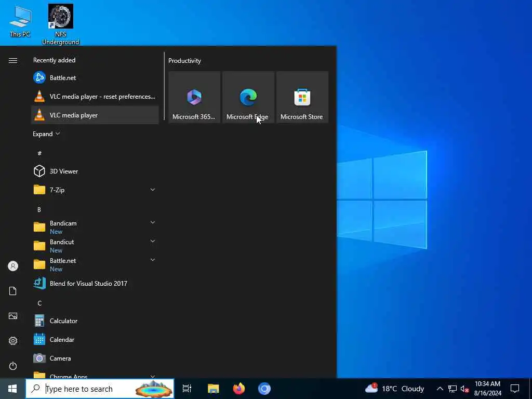Open the Calculator app
The image size is (532, 399).
pyautogui.click(x=95, y=321)
